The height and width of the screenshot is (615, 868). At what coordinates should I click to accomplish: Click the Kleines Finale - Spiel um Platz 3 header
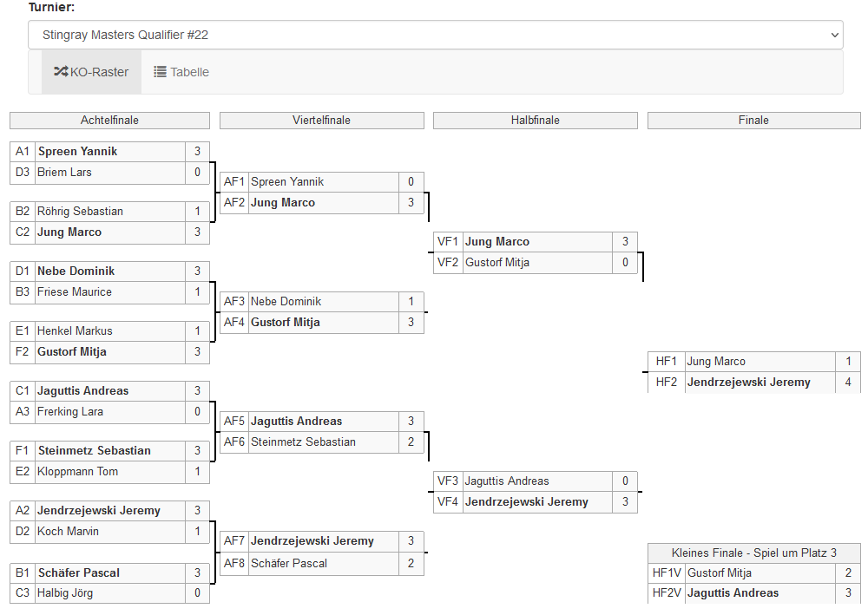pyautogui.click(x=753, y=553)
